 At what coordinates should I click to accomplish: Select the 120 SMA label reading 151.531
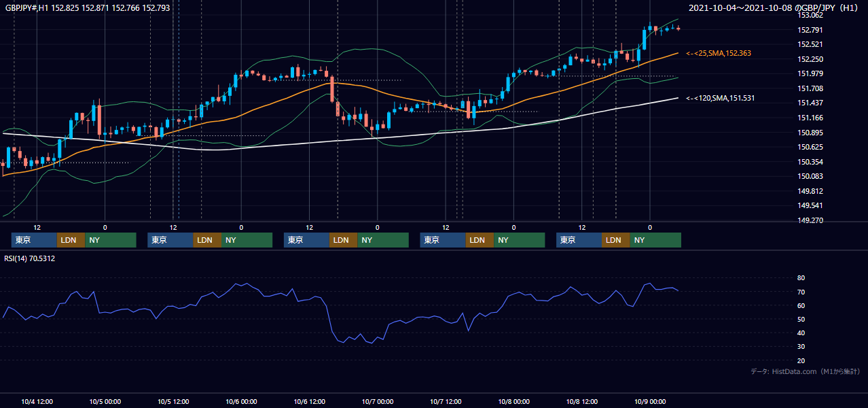[720, 99]
